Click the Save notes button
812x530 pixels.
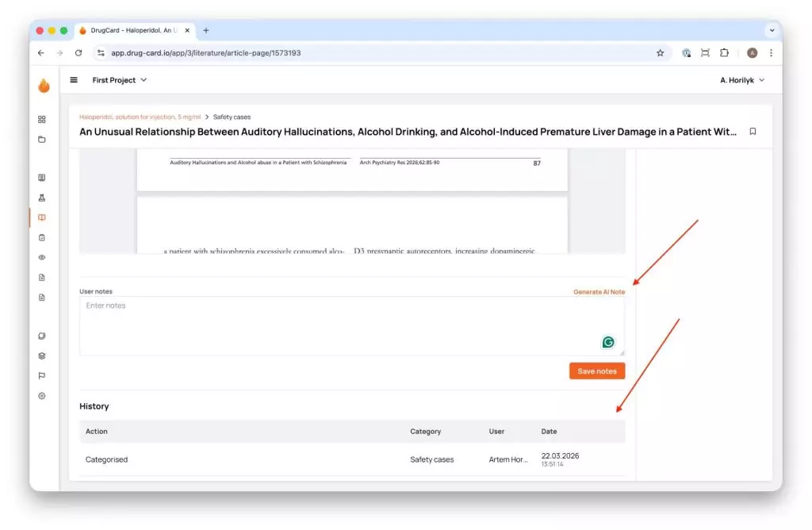pos(597,371)
